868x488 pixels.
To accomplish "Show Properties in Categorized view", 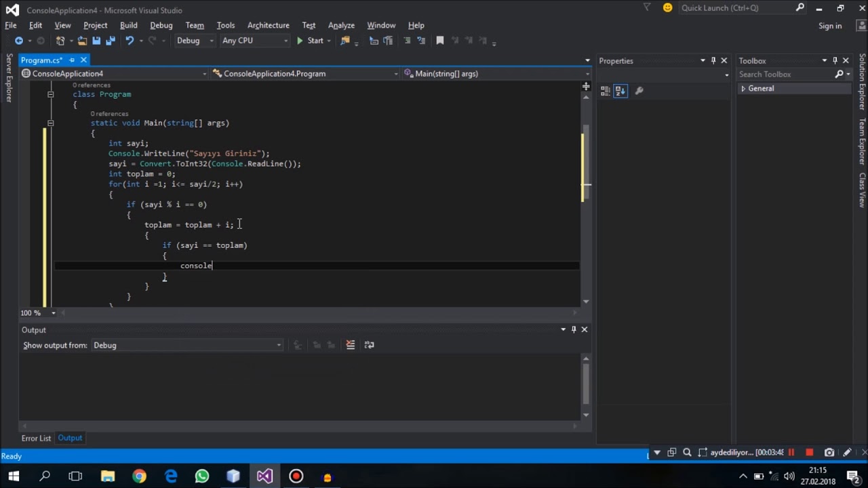I will 606,91.
